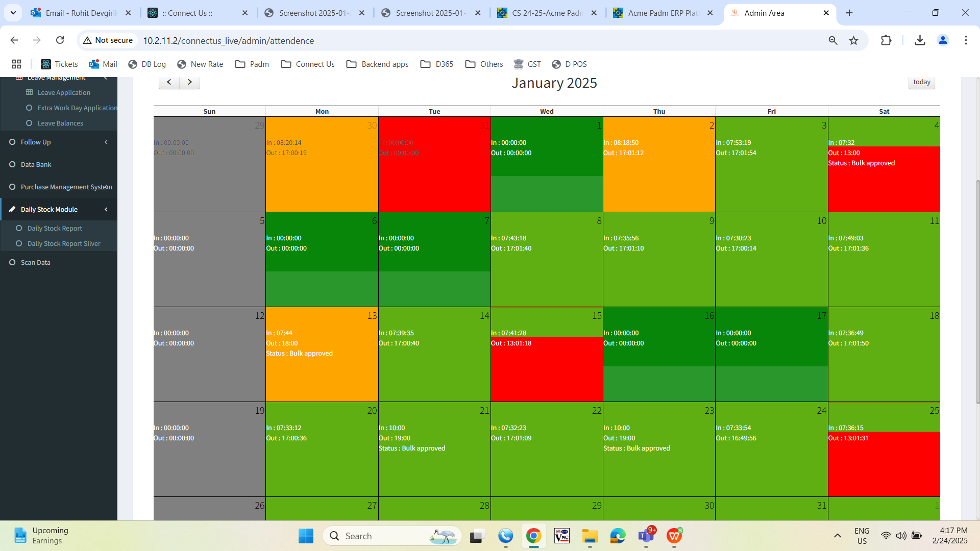
Task: Click Out : 16:49:56 on January 24
Action: coord(736,438)
